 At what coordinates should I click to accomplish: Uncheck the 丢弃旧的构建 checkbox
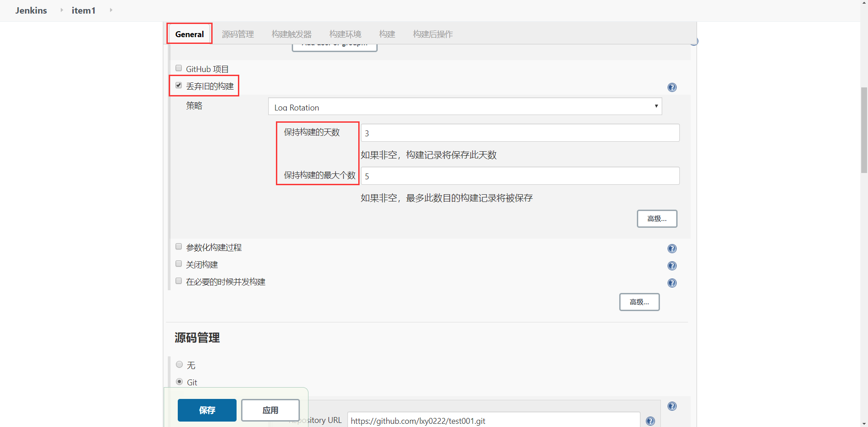point(179,85)
